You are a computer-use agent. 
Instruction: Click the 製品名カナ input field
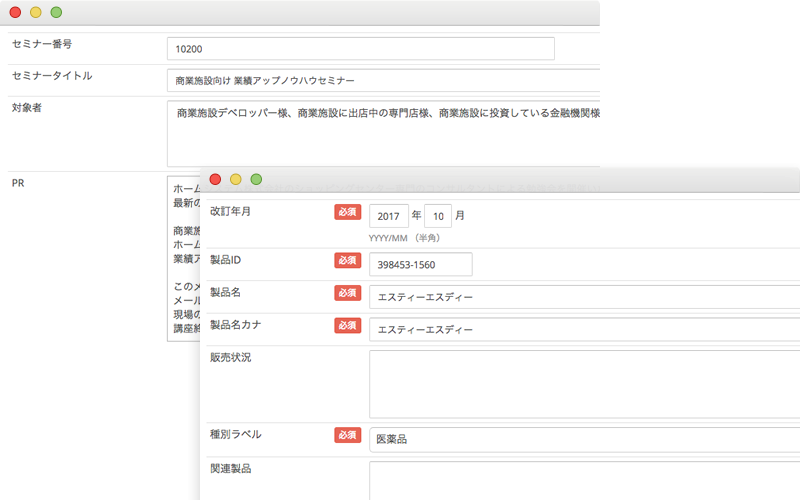pyautogui.click(x=585, y=330)
